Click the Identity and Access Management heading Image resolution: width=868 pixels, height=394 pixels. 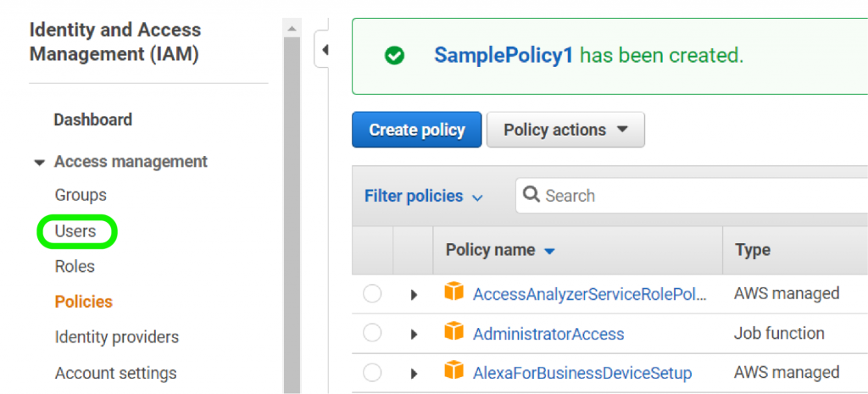click(115, 42)
